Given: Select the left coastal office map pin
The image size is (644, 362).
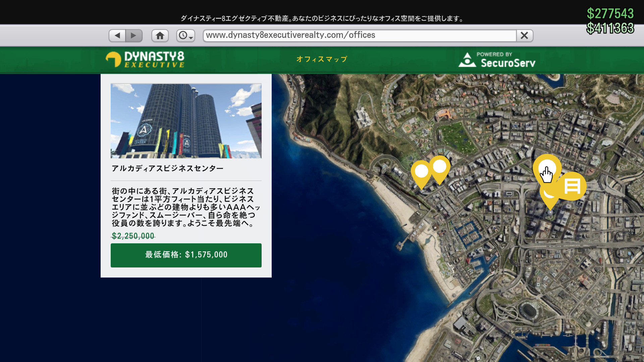Looking at the screenshot, I should click(421, 174).
